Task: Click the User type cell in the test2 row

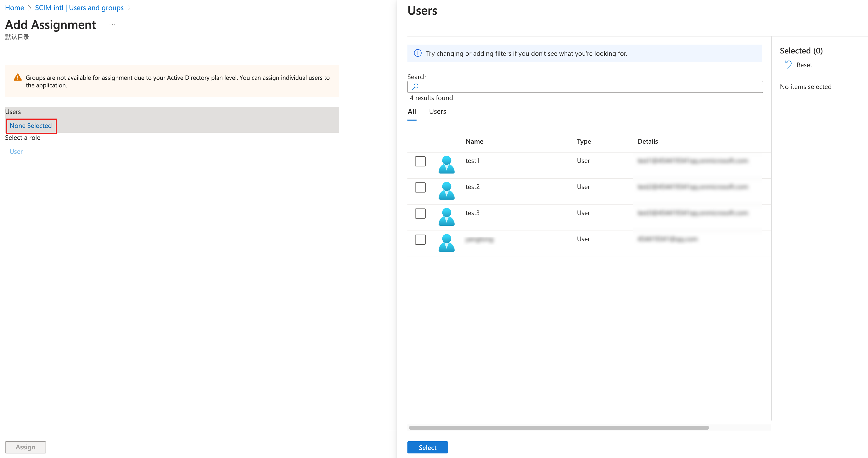Action: point(583,187)
